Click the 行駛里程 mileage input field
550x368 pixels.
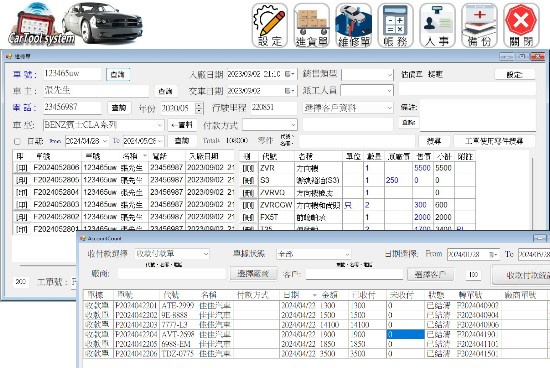(x=274, y=108)
